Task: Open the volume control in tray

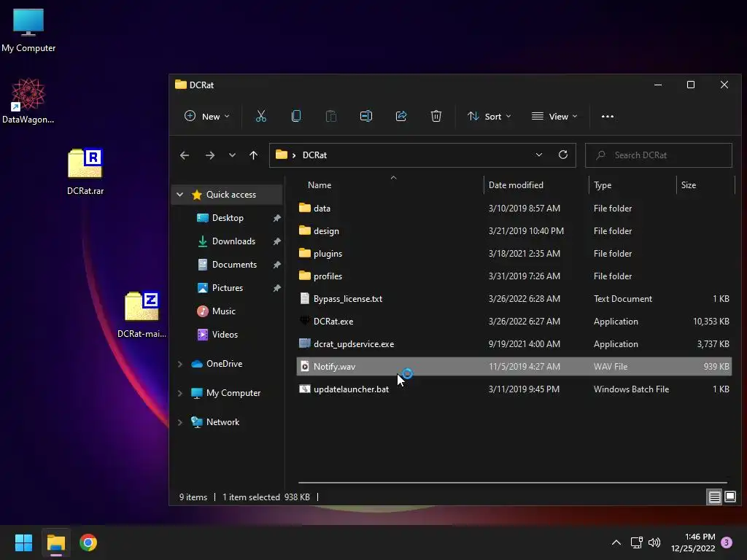Action: [654, 542]
